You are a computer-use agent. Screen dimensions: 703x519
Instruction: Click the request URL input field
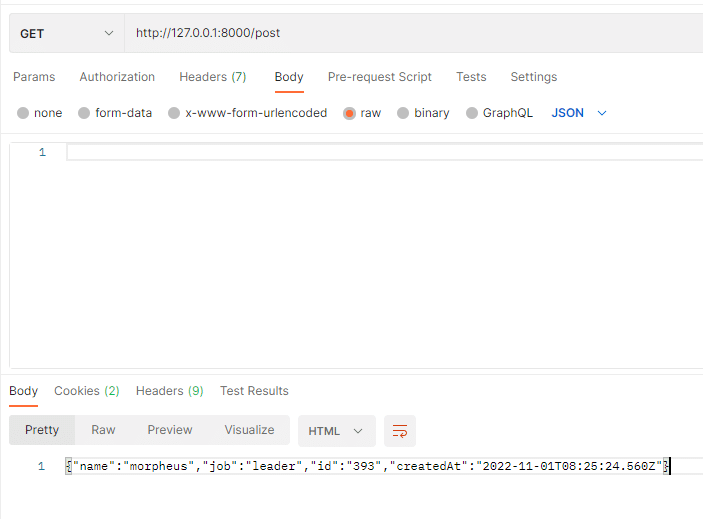tap(410, 33)
